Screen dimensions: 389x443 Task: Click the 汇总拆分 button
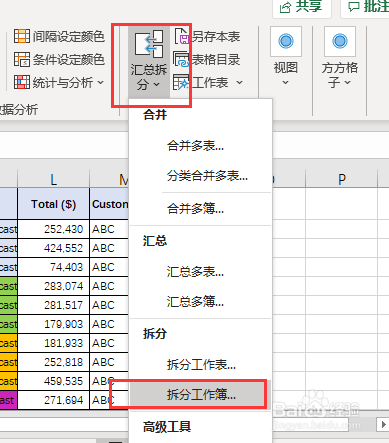pyautogui.click(x=149, y=62)
